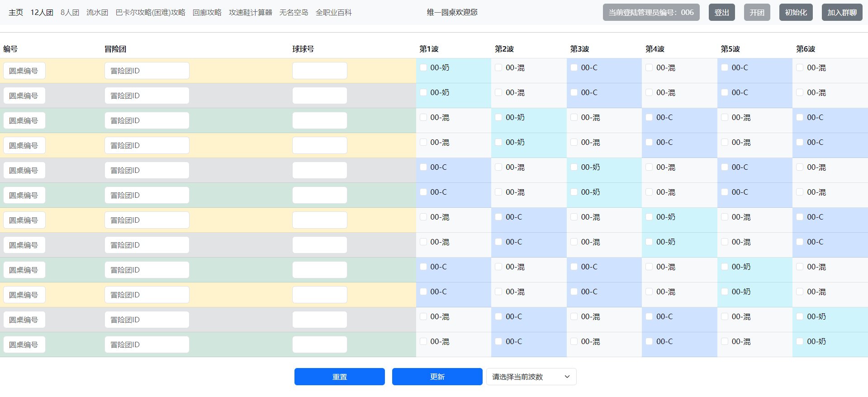Viewport: 868px width, 397px height.
Task: Click the blue 更新 button
Action: 437,377
